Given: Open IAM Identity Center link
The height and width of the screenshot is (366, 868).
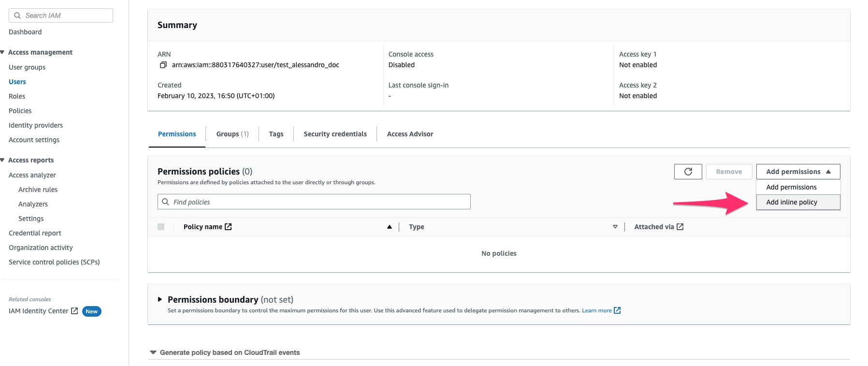Looking at the screenshot, I should pos(39,311).
